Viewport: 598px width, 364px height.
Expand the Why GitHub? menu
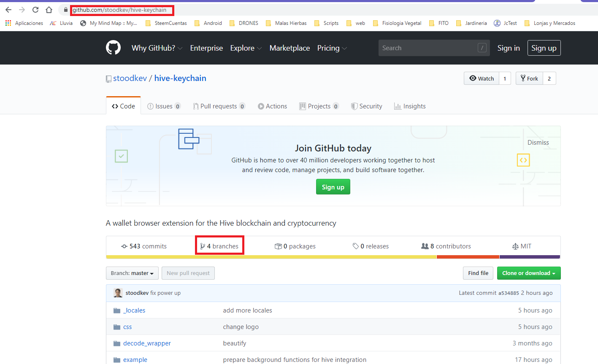coord(157,48)
